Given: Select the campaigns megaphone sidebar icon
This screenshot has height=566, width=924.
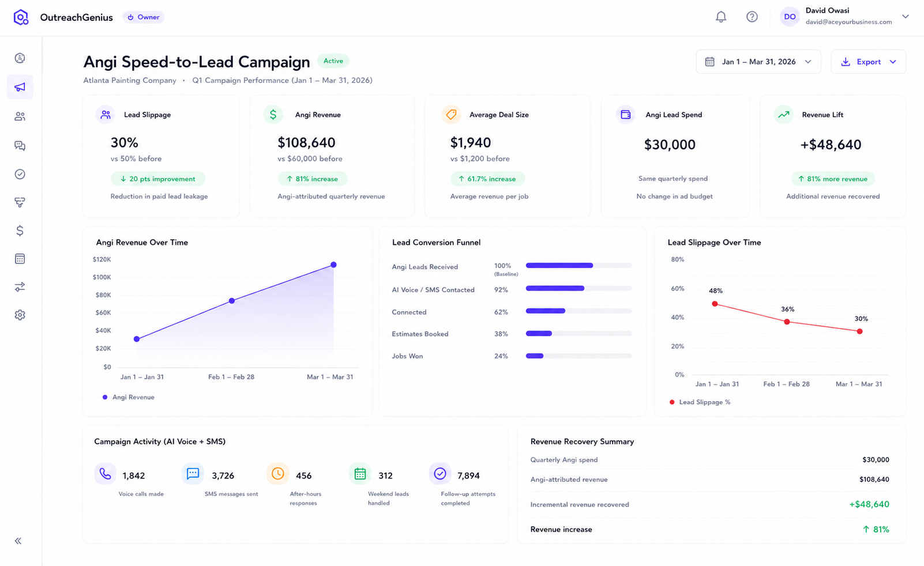Looking at the screenshot, I should coord(20,87).
